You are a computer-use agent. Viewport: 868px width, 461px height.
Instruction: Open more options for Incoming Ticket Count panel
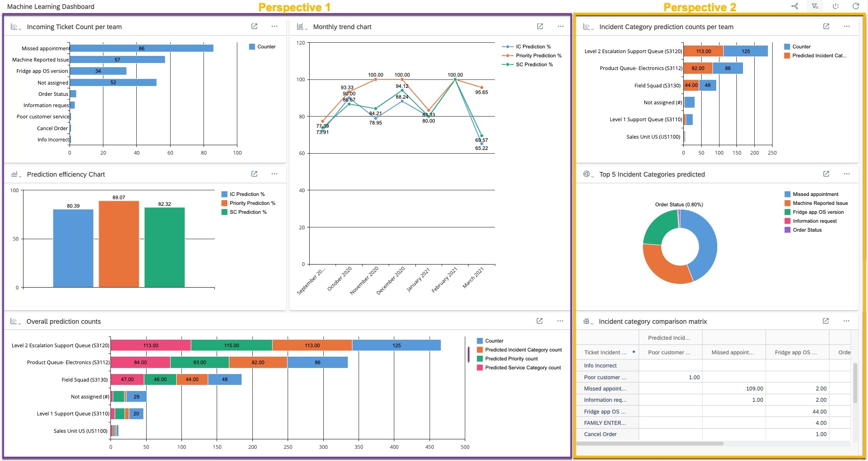(274, 26)
